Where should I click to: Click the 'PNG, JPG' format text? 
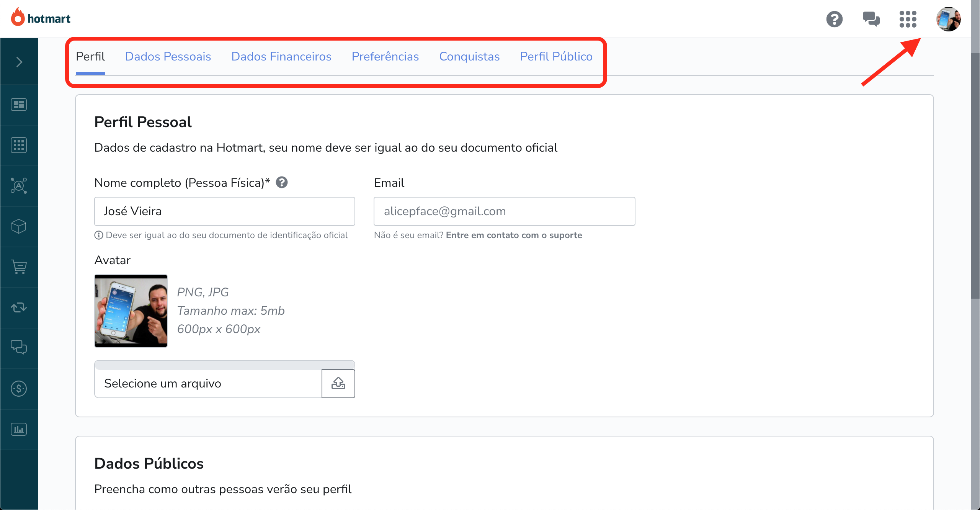pos(203,292)
